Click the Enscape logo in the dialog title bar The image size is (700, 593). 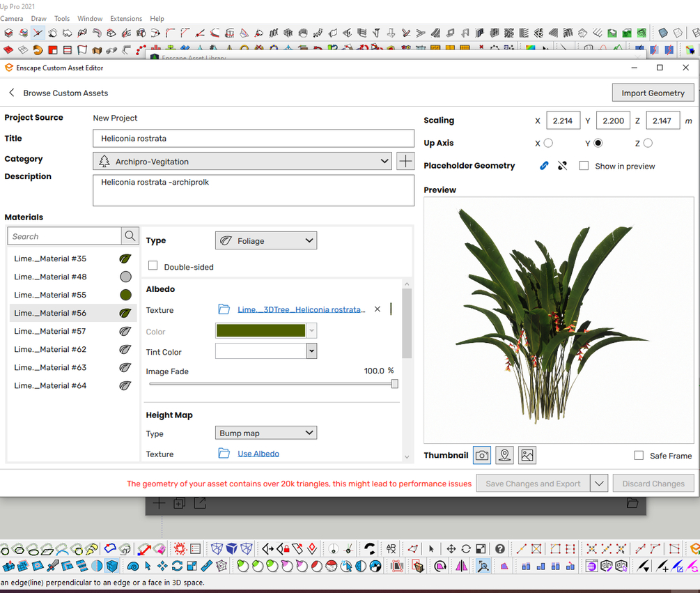8,68
